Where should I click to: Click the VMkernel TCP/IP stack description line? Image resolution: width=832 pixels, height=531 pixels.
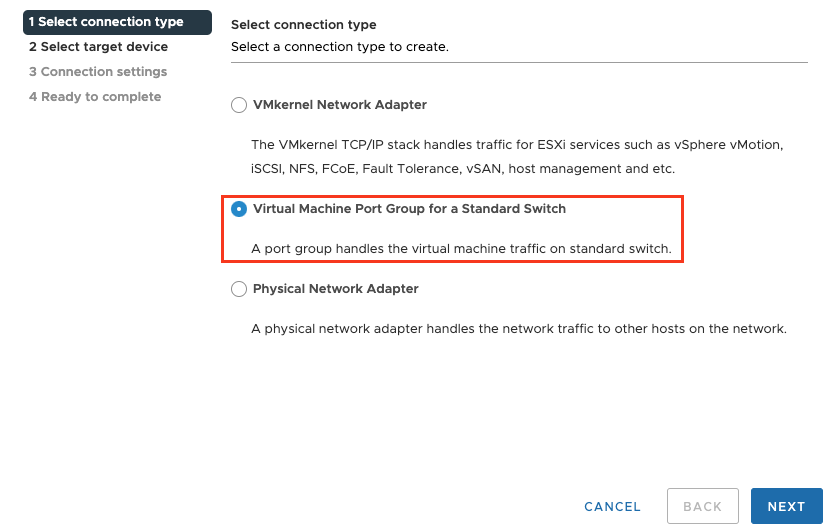(x=516, y=145)
